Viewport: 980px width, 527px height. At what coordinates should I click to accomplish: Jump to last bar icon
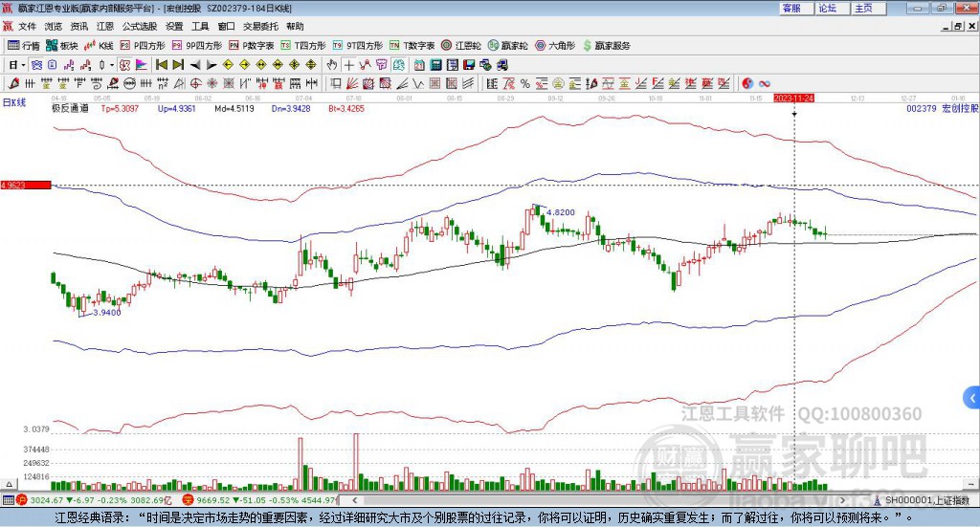pyautogui.click(x=178, y=65)
